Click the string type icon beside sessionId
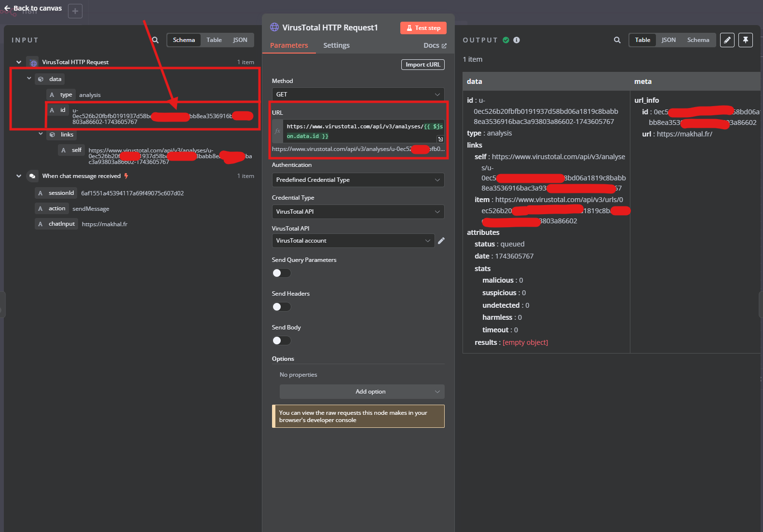763x532 pixels. (41, 193)
